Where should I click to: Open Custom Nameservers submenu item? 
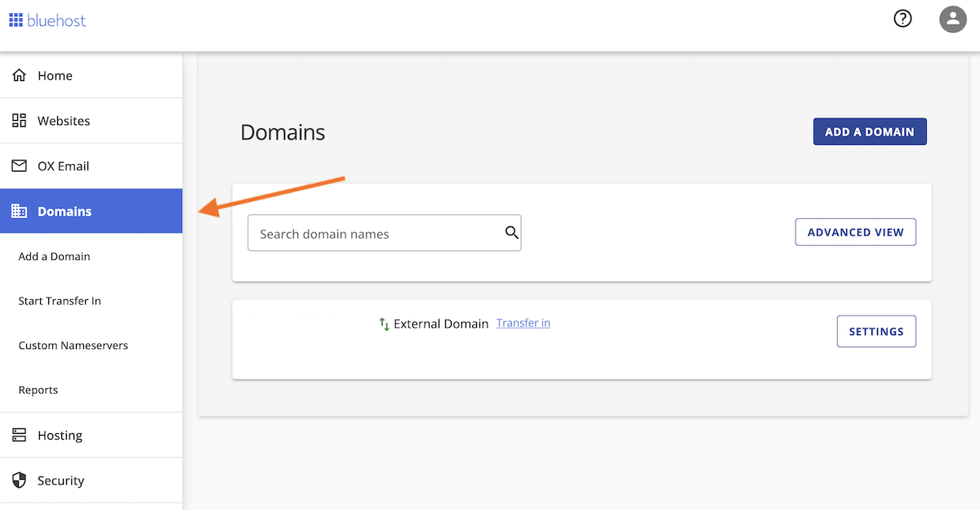tap(73, 346)
